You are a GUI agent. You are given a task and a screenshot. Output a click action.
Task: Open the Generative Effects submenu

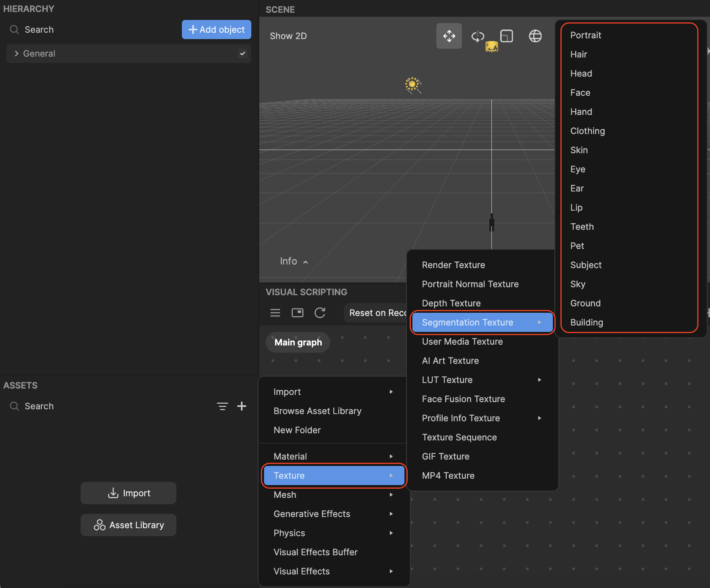[333, 514]
